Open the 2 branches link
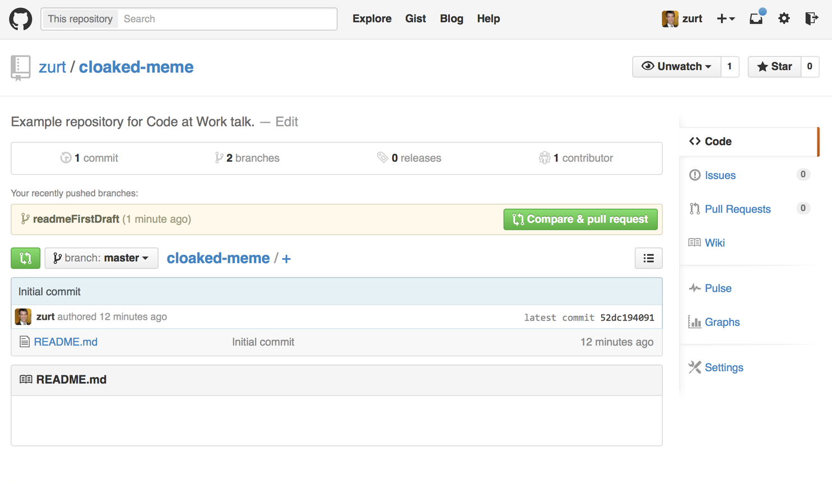The width and height of the screenshot is (832, 504). [247, 158]
